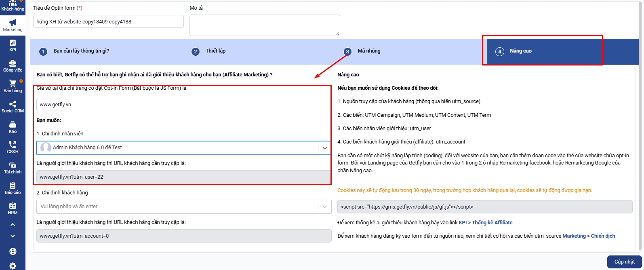
Task: Switch to step 2 Thiết lập tab
Action: [215, 51]
